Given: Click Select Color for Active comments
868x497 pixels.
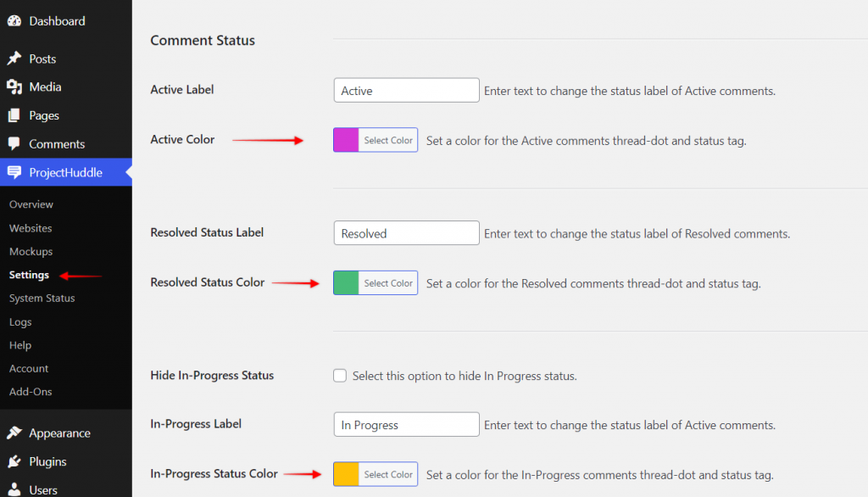Looking at the screenshot, I should coord(386,140).
